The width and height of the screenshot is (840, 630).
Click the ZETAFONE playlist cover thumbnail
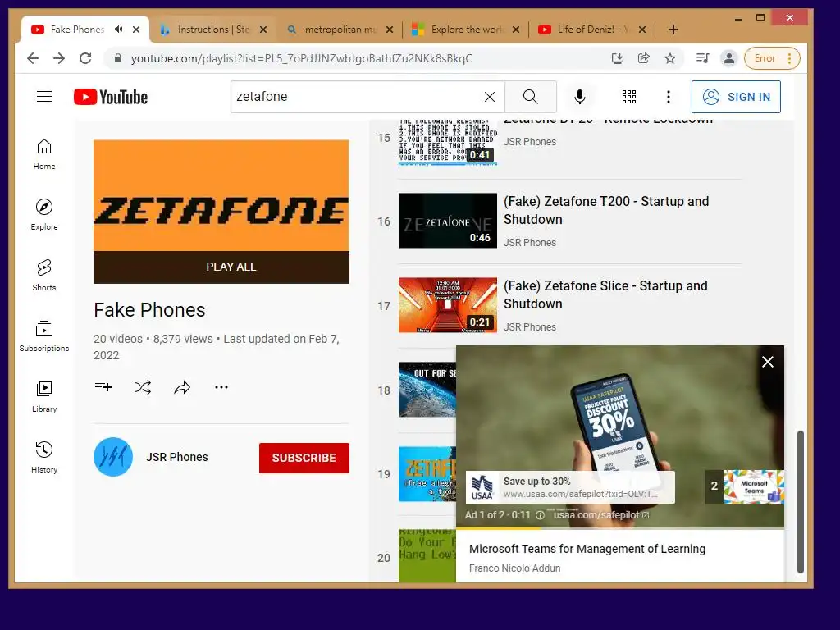(x=221, y=195)
